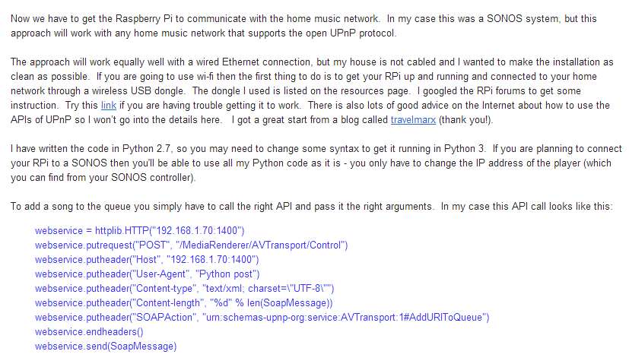Click the putheader SOAPAction code line
The image size is (629, 364).
pos(262,318)
